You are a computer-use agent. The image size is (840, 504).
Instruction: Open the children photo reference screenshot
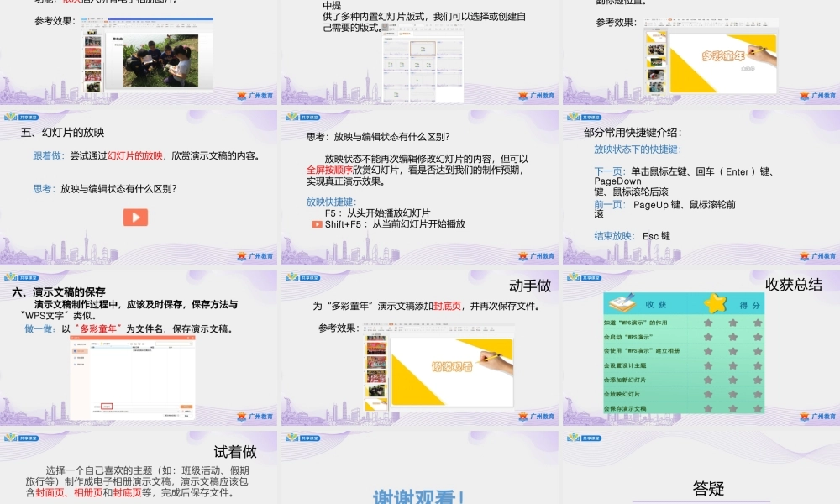pos(147,55)
